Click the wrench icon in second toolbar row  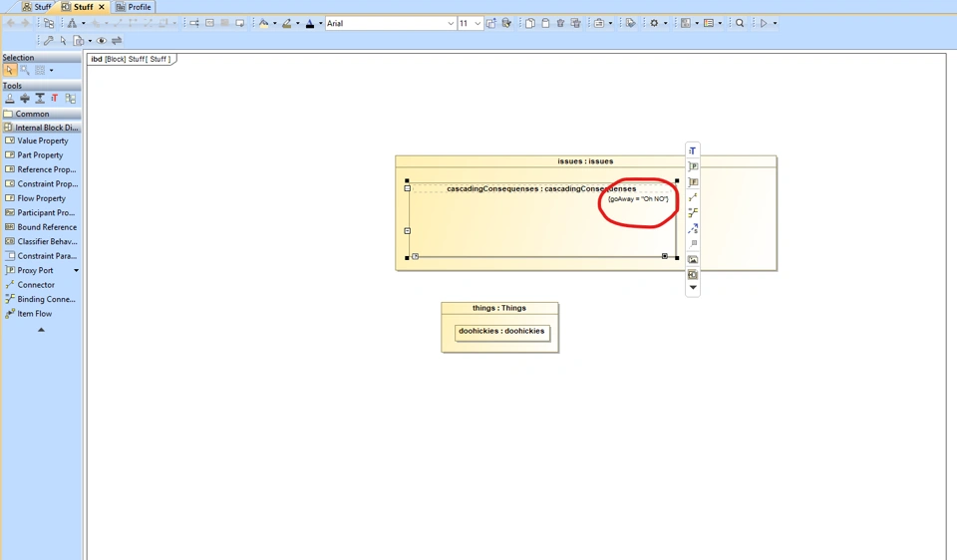48,40
